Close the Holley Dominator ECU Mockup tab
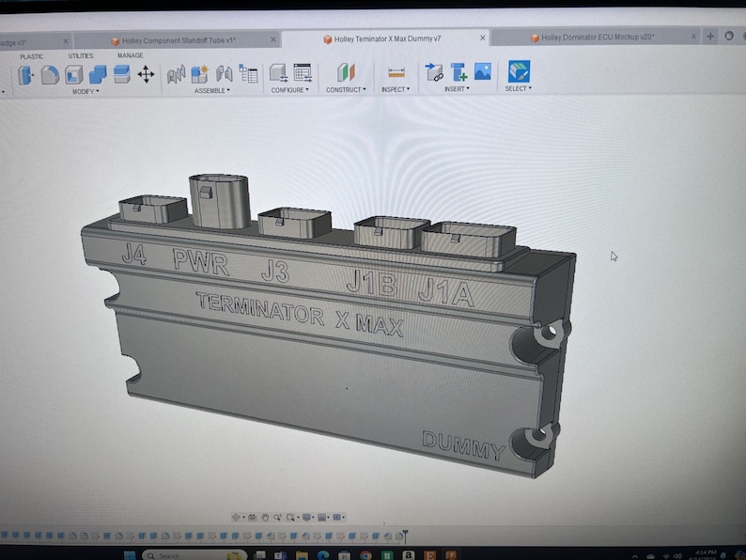Screen dimensions: 746x560 tap(693, 36)
